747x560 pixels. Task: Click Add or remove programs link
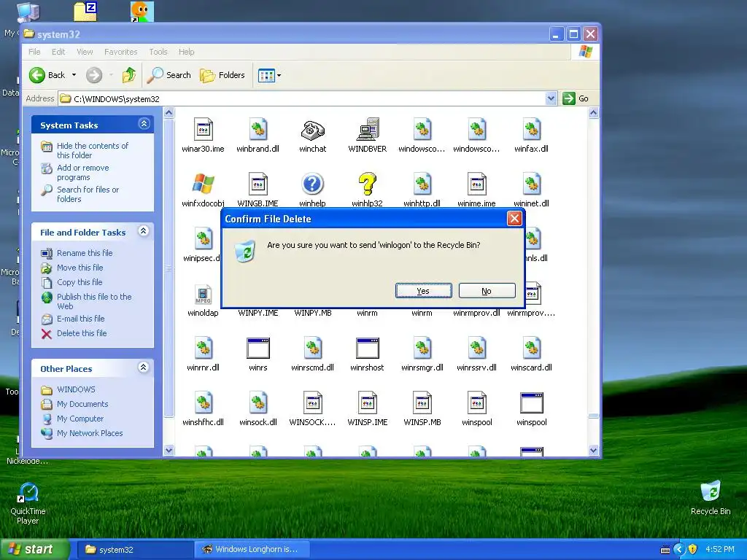point(83,172)
